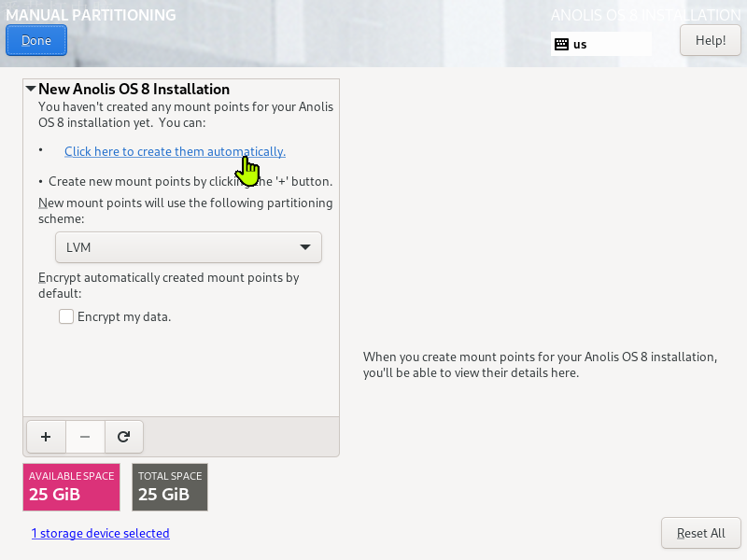Screen dimensions: 747x560
Task: Click the remove mount point '−' button
Action: coord(85,436)
